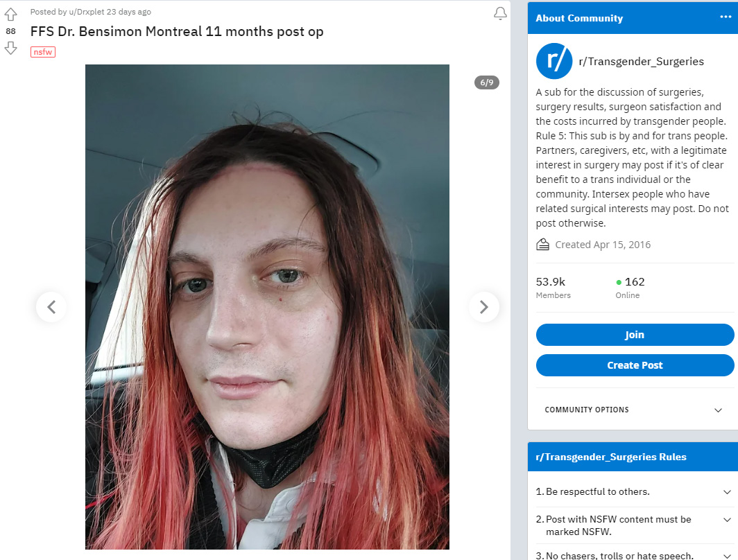This screenshot has height=560, width=738.
Task: Open the r/Transgender_Surgeries community link
Action: (641, 62)
